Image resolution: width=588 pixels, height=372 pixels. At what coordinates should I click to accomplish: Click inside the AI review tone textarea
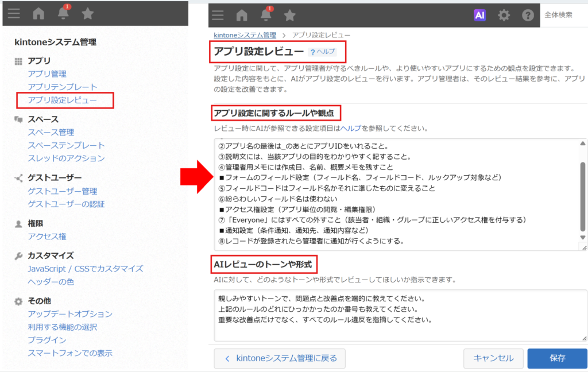[400, 315]
